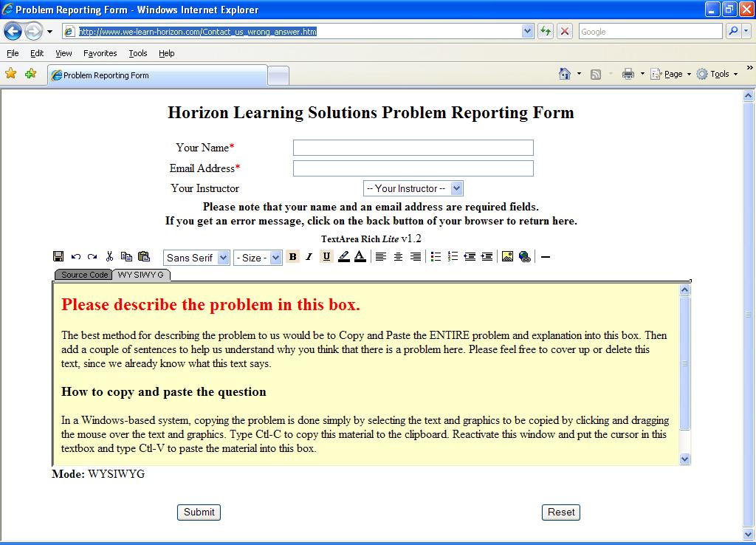Image resolution: width=756 pixels, height=545 pixels.
Task: Increase indent in editor
Action: click(487, 257)
